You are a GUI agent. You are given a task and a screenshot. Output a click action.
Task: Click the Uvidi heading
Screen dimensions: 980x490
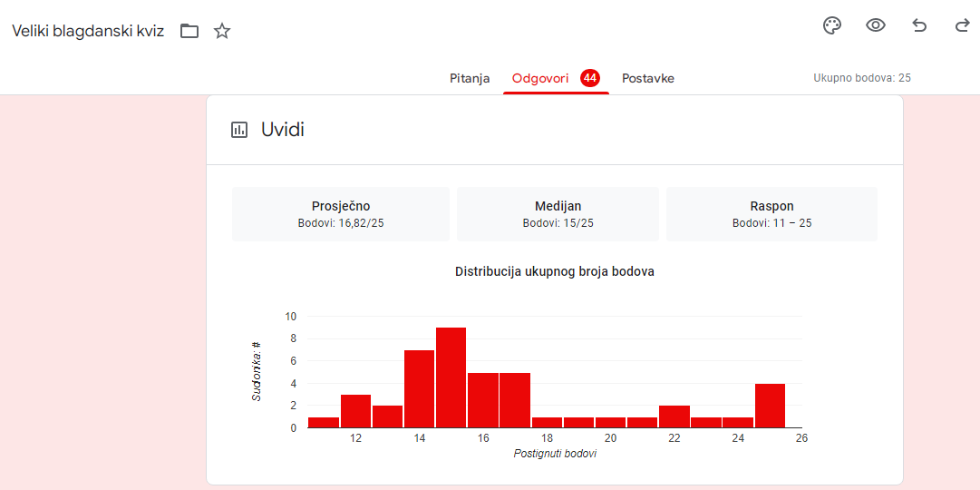283,130
